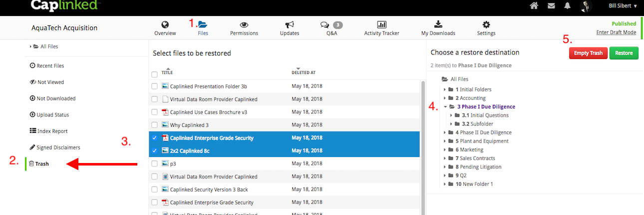Go to home via house icon
This screenshot has height=215, width=644.
534,6
